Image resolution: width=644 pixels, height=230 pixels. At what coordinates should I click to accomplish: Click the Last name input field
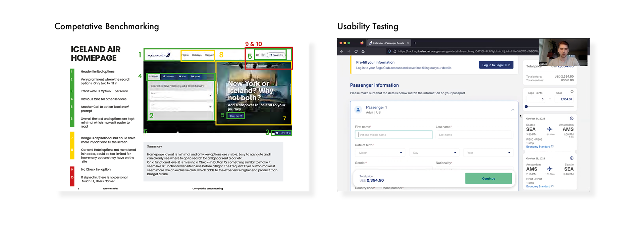coord(474,135)
